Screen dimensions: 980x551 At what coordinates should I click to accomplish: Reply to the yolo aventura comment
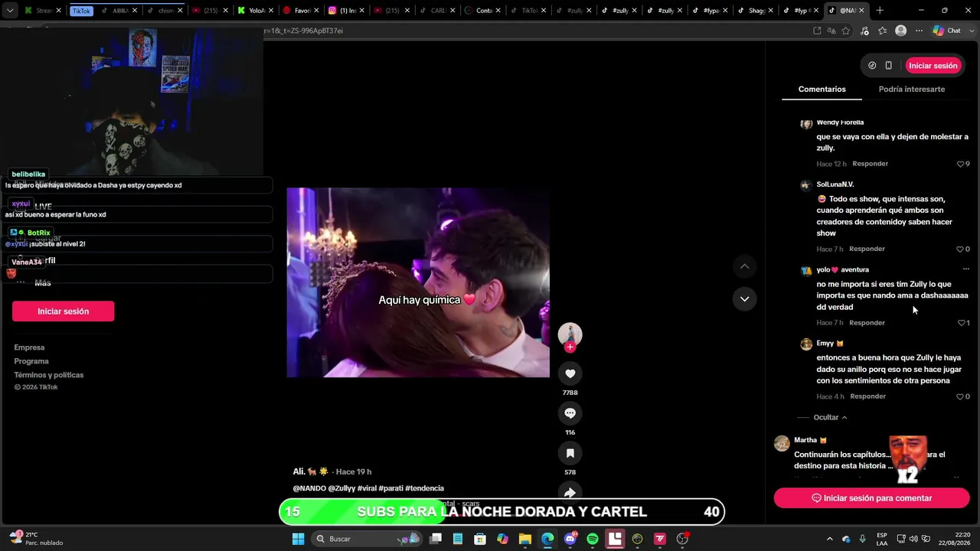tap(867, 323)
